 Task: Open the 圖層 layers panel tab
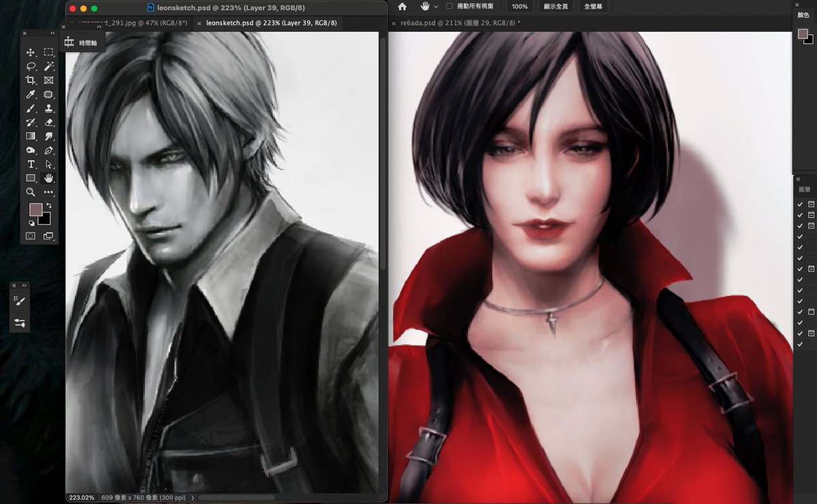pos(804,190)
